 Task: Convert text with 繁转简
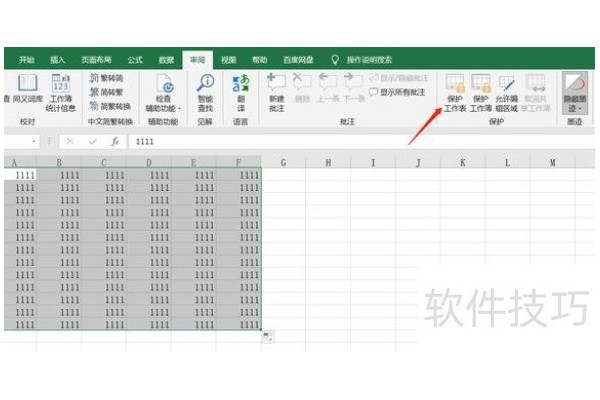click(x=106, y=78)
